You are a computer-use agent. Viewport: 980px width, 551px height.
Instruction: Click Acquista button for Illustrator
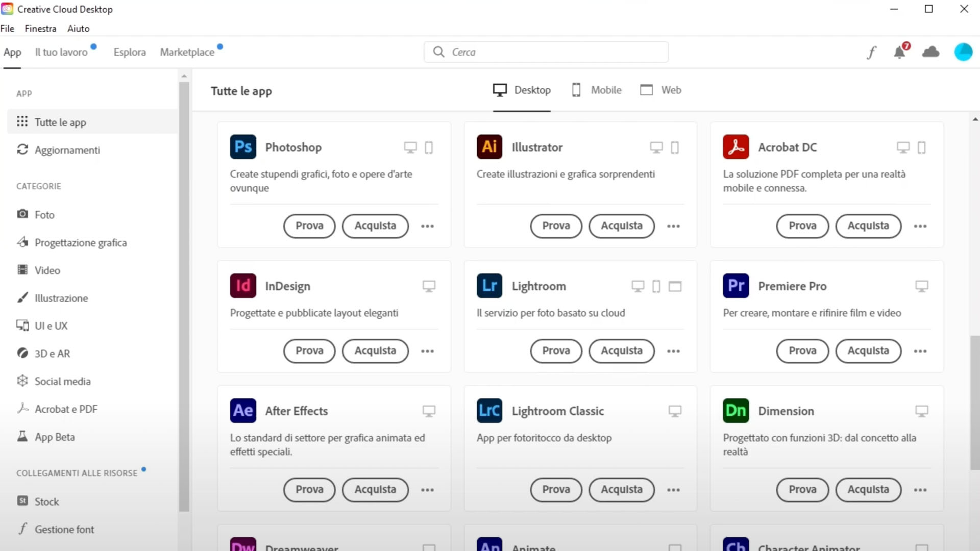[622, 226]
